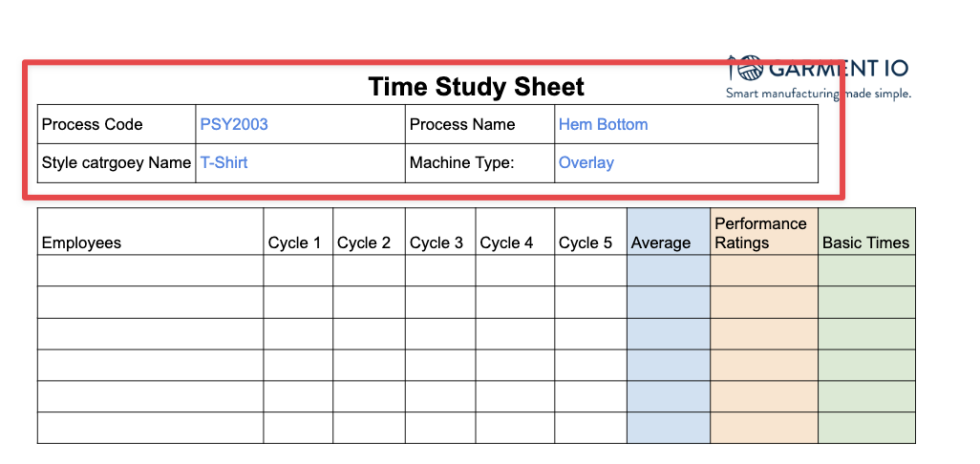
Task: Select the Cycle 1 column header
Action: [294, 243]
